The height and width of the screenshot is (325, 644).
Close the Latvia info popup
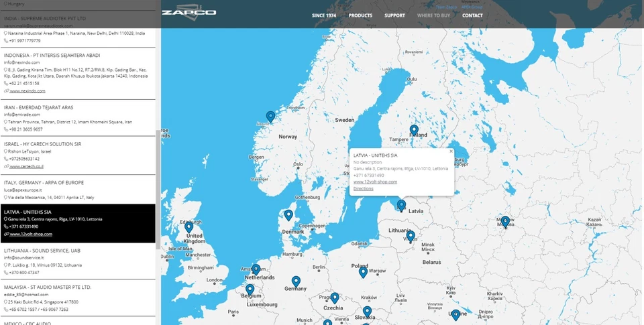tap(451, 151)
